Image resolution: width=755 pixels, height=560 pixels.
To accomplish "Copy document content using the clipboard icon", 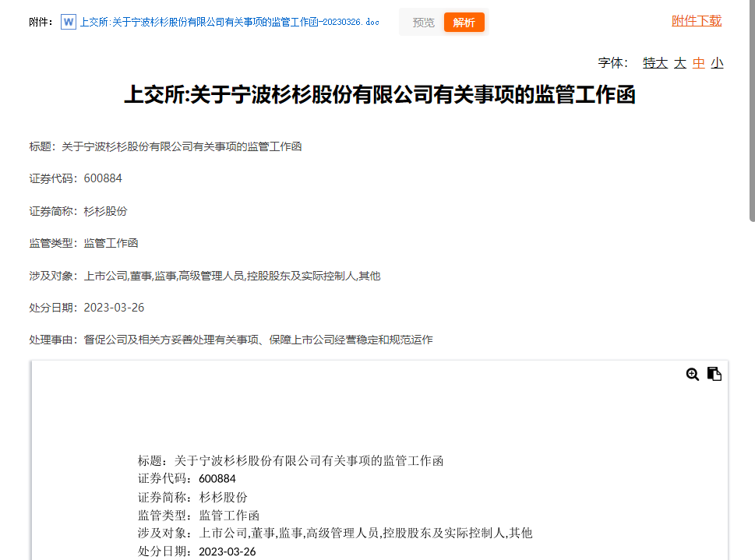I will pos(714,375).
